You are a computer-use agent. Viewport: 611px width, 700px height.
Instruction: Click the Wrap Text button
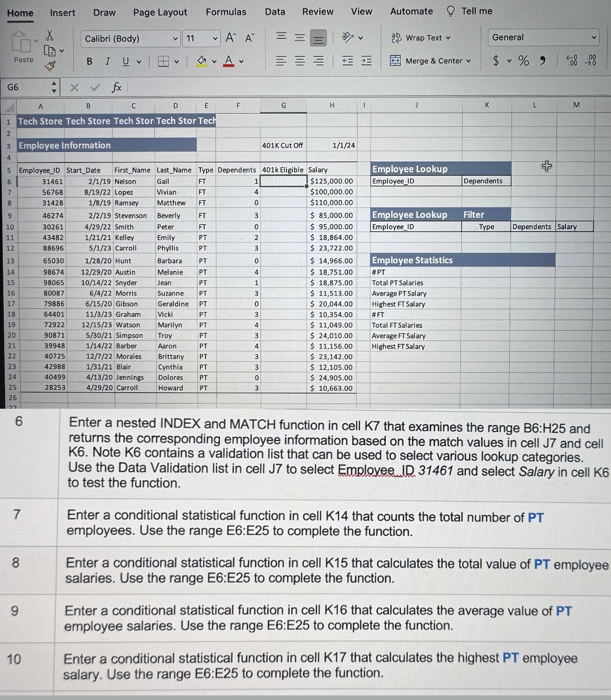click(421, 38)
